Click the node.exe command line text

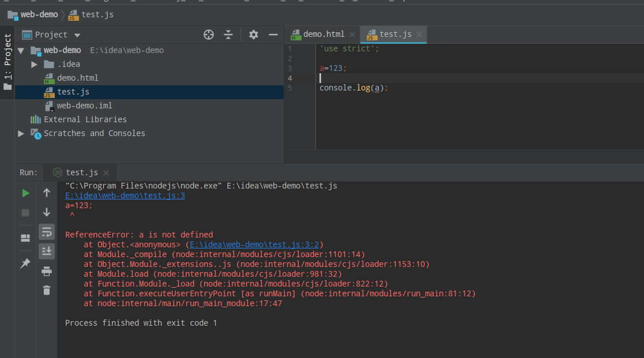pos(201,186)
